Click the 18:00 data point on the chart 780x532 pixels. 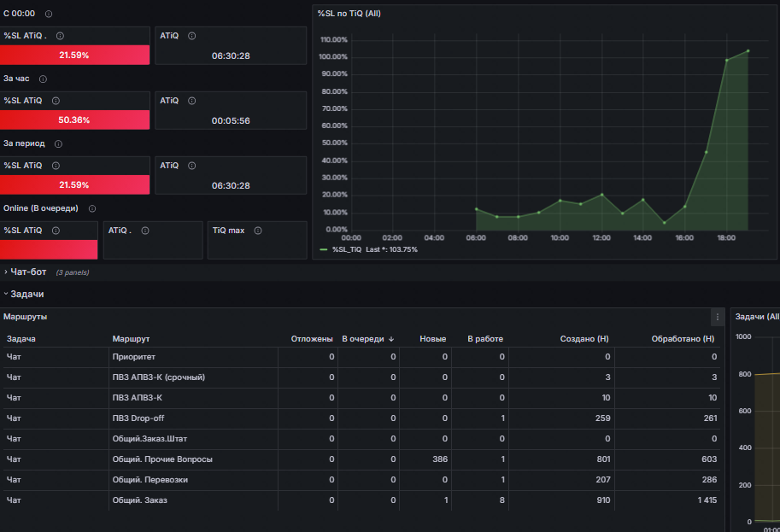[x=727, y=60]
